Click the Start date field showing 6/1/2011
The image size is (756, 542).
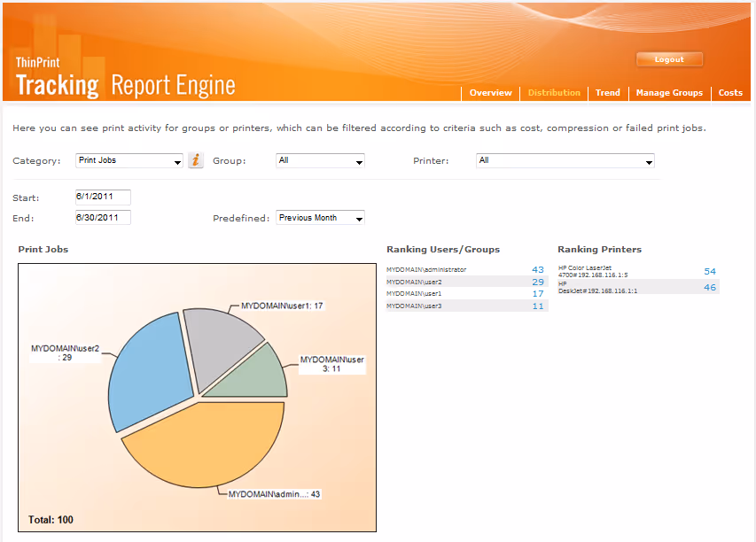102,197
